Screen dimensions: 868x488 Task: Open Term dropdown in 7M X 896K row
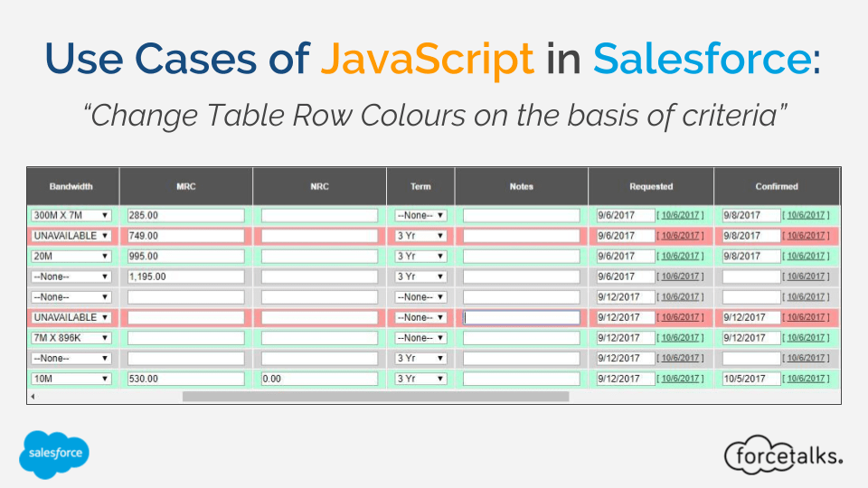pos(420,338)
